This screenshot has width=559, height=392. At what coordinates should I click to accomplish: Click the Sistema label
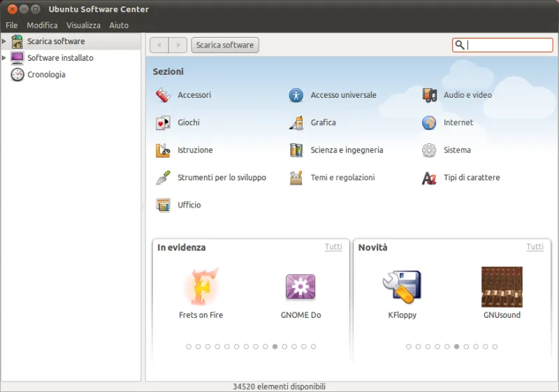457,150
